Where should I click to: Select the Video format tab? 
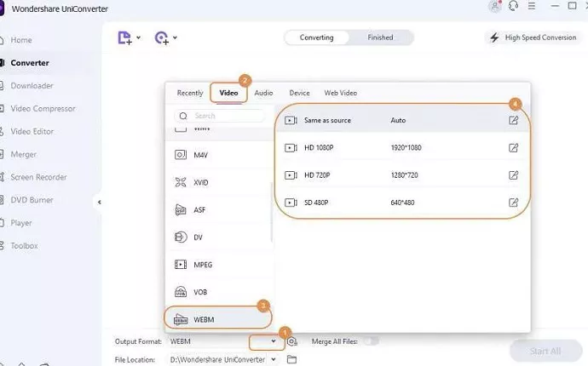[228, 93]
